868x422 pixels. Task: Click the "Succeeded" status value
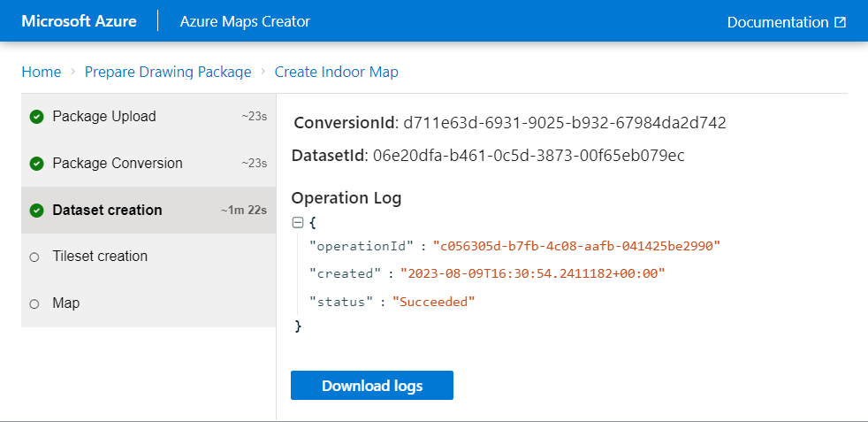434,302
